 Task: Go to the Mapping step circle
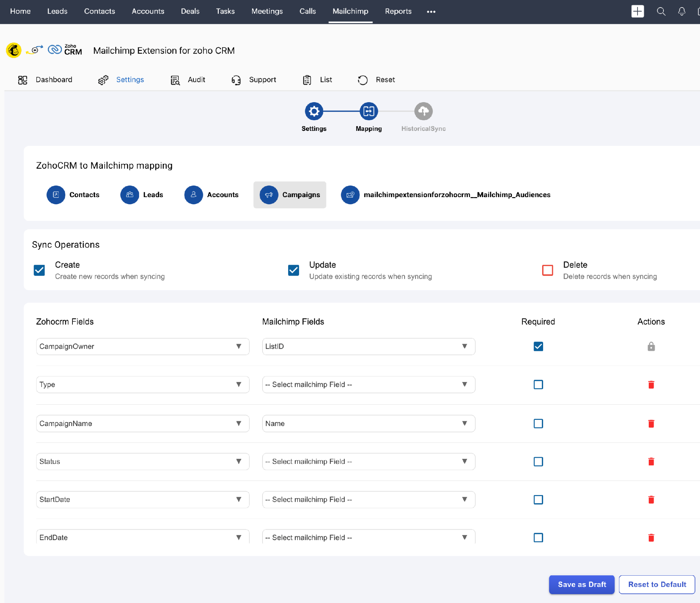(368, 111)
